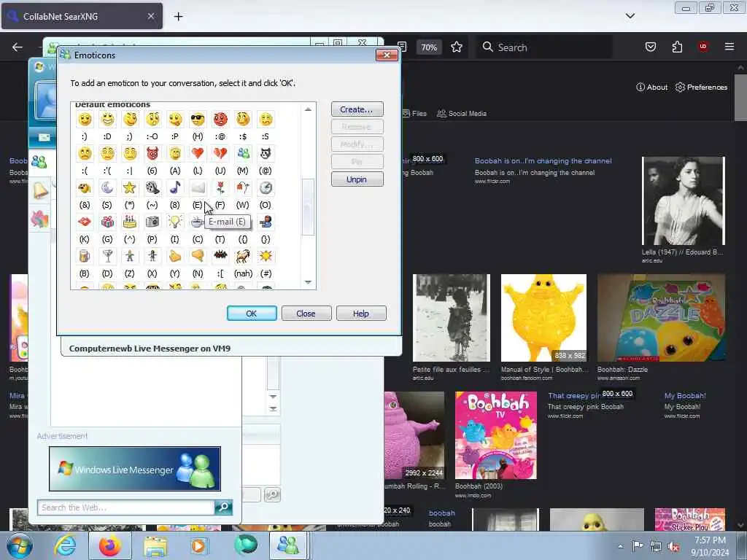The image size is (747, 560).
Task: Pick the sleeping moon (S) emoticon
Action: [108, 187]
